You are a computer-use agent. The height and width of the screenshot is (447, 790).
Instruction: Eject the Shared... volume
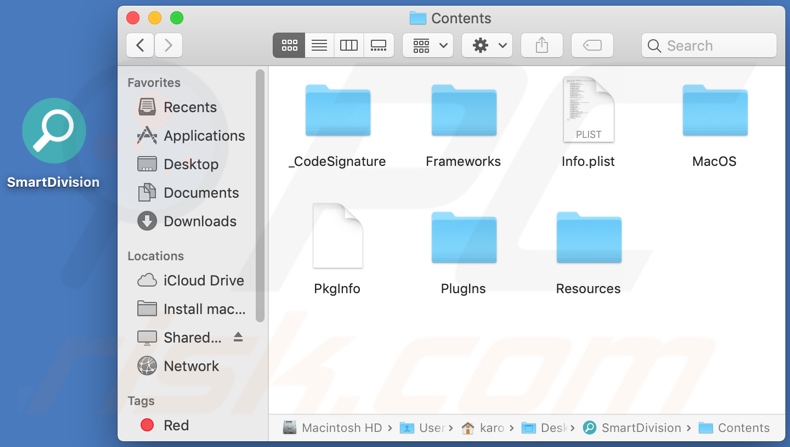238,337
